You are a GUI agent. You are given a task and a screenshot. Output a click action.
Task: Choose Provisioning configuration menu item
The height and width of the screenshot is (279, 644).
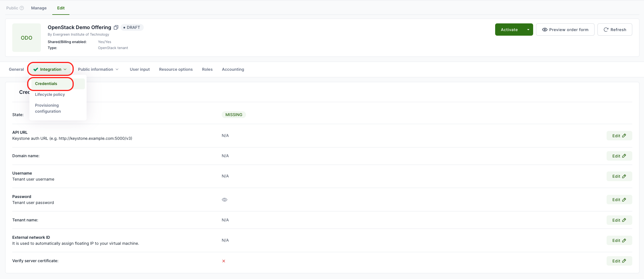point(48,108)
